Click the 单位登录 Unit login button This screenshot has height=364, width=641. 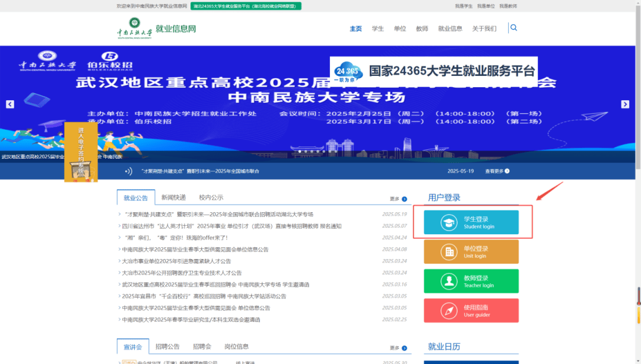(x=471, y=251)
